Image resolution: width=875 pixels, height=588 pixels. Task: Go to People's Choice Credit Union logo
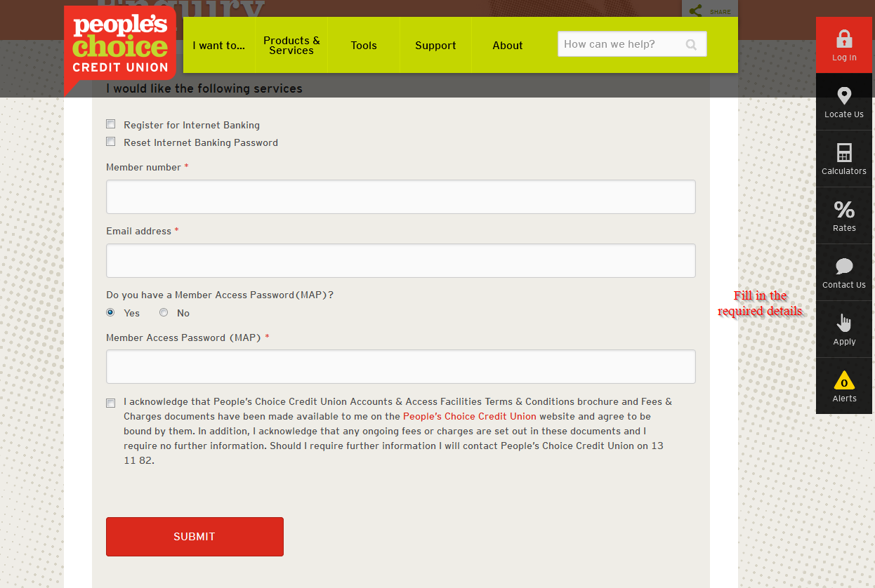point(120,46)
